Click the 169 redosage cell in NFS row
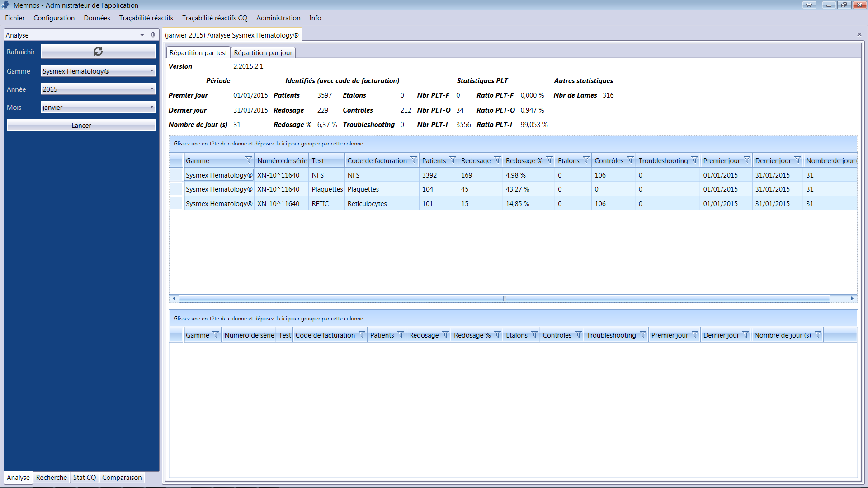The height and width of the screenshot is (488, 868). tap(480, 175)
